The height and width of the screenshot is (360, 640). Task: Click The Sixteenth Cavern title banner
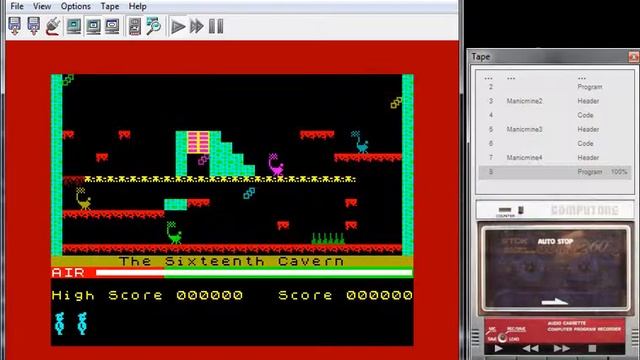click(x=232, y=261)
